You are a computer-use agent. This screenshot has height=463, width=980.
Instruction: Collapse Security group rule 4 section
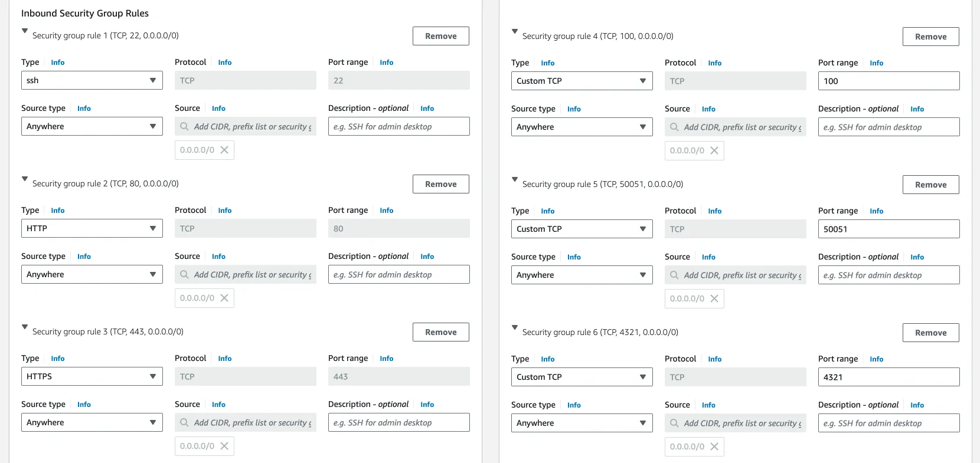pos(515,31)
